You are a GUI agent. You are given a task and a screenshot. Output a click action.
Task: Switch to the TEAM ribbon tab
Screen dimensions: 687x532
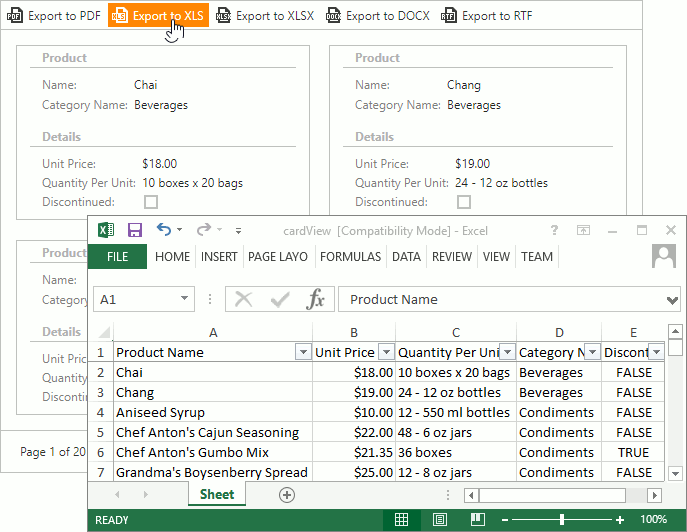click(x=537, y=256)
